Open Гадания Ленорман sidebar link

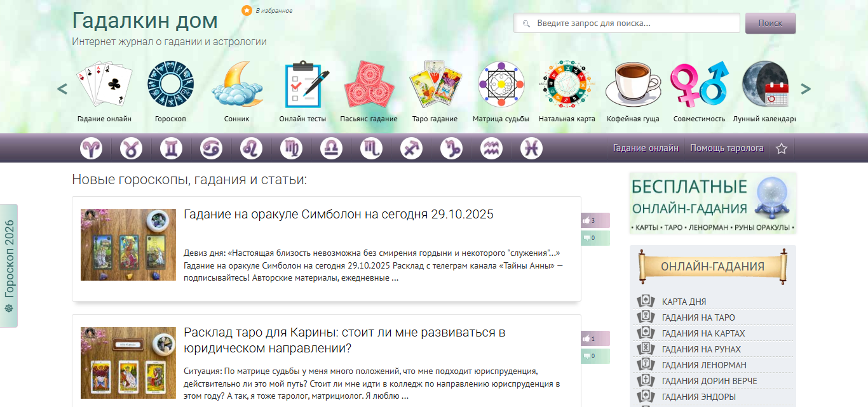click(704, 365)
